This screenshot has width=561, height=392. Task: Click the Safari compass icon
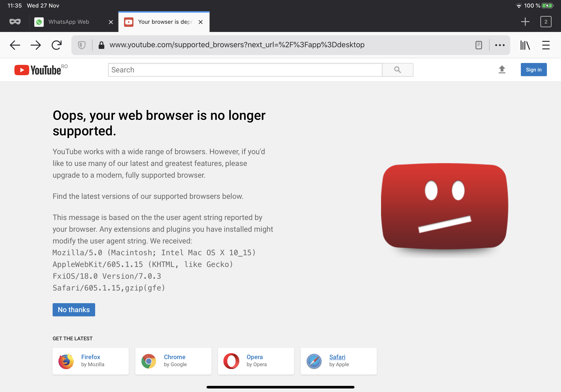(314, 361)
